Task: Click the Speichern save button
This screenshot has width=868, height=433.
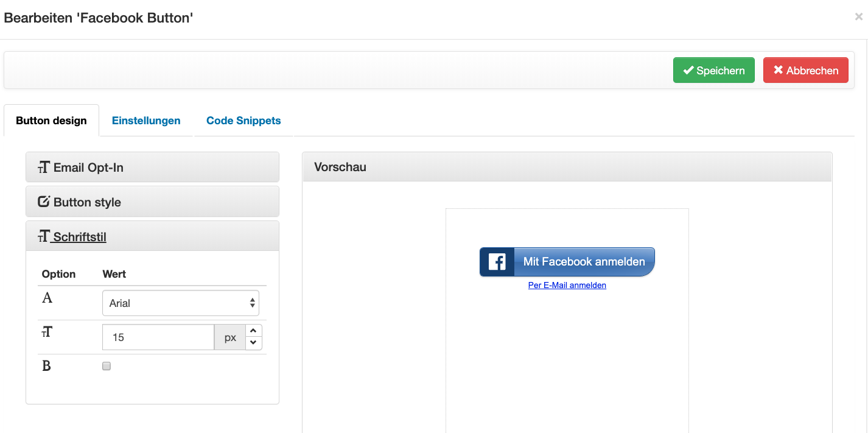Action: click(713, 70)
